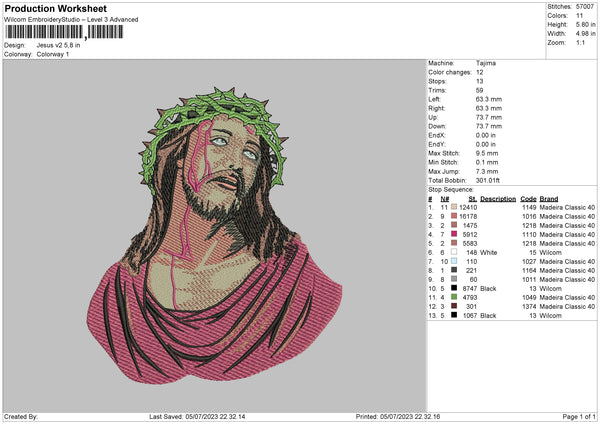Click the 'Max Stitch:' value 9.5 mm
Image resolution: width=600 pixels, height=424 pixels.
pos(487,153)
